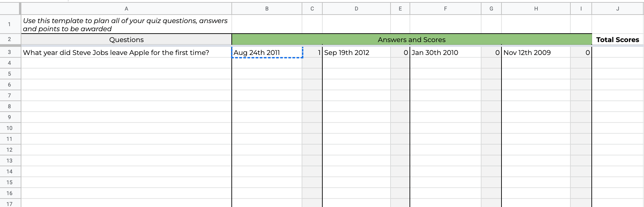644x207 pixels.
Task: Select the cell containing 'Sep 19th 2012'
Action: click(x=356, y=53)
